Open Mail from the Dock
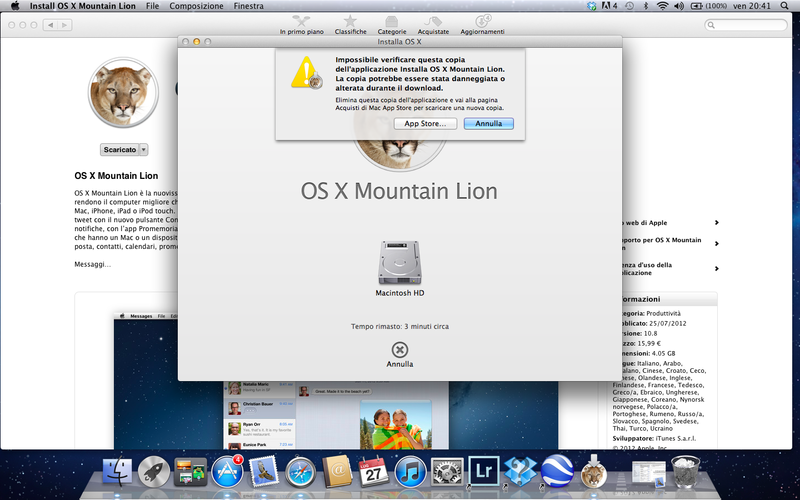Image resolution: width=800 pixels, height=500 pixels. 264,470
